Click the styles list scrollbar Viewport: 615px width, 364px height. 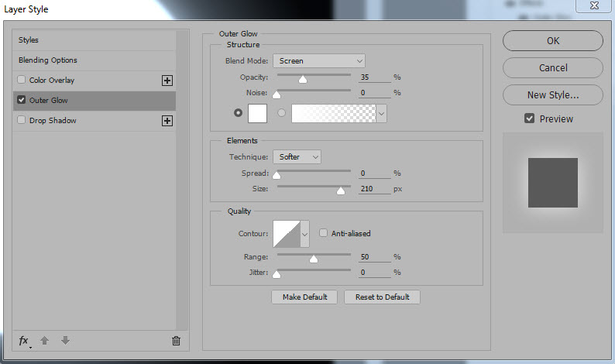182,180
